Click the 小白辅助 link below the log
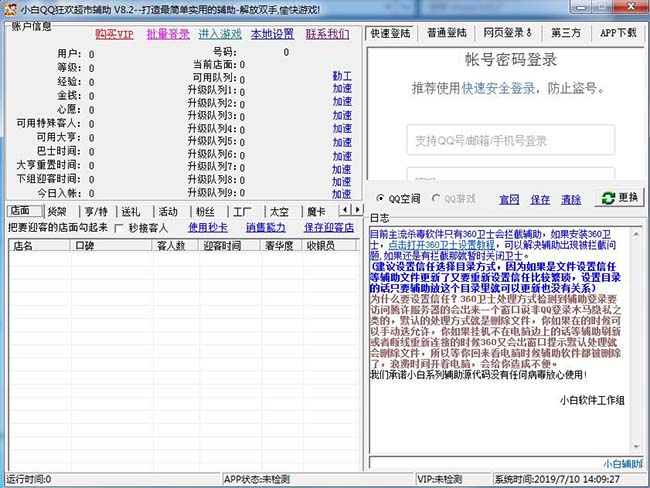 coord(623,464)
